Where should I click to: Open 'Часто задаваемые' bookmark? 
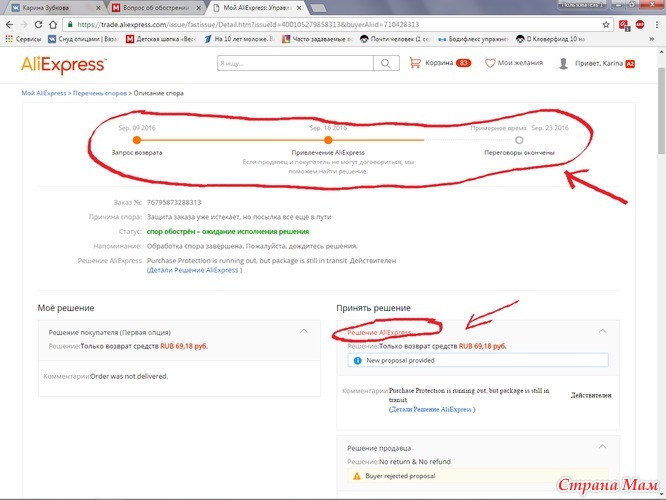318,39
